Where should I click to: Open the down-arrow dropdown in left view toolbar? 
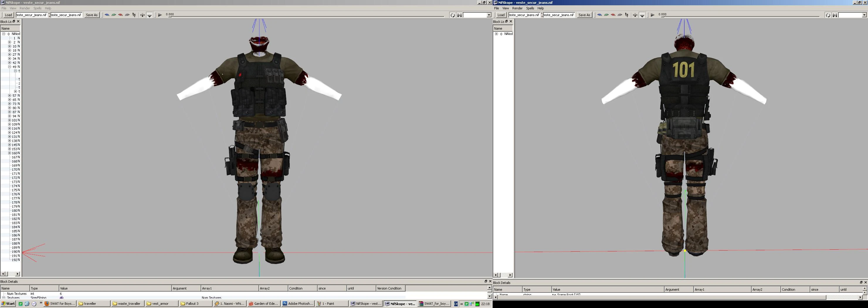pyautogui.click(x=150, y=15)
